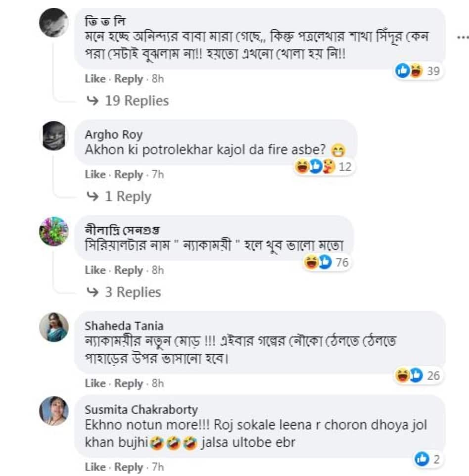Show the 3 Replies under the নীলাদ্রি সেনগুপ্ত comment
This screenshot has height=476, width=469.
[x=132, y=292]
